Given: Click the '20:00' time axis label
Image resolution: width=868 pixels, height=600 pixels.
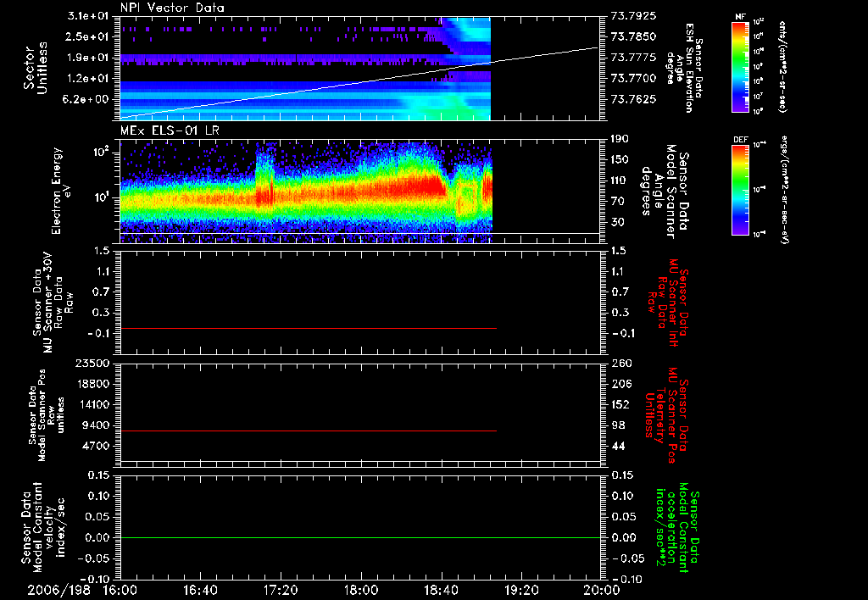Looking at the screenshot, I should pos(602,590).
